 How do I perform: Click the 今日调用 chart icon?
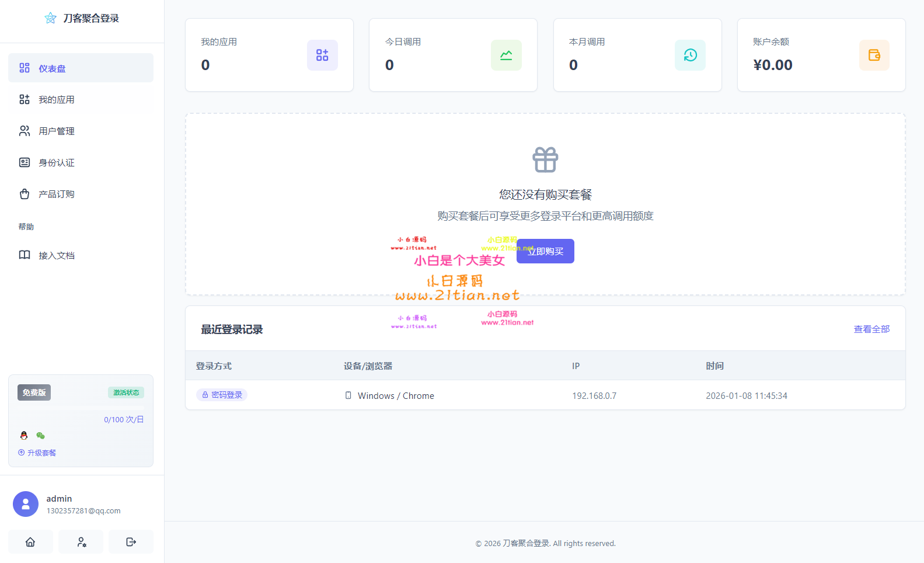click(x=506, y=55)
